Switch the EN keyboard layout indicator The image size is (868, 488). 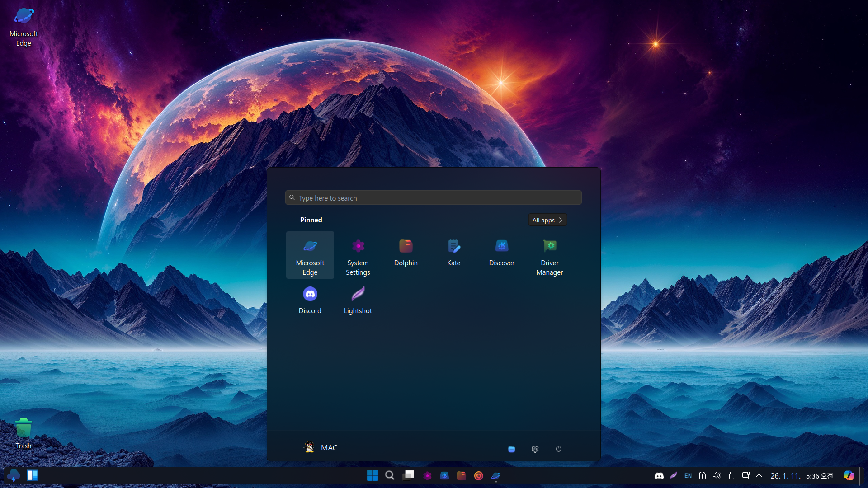[x=688, y=475]
